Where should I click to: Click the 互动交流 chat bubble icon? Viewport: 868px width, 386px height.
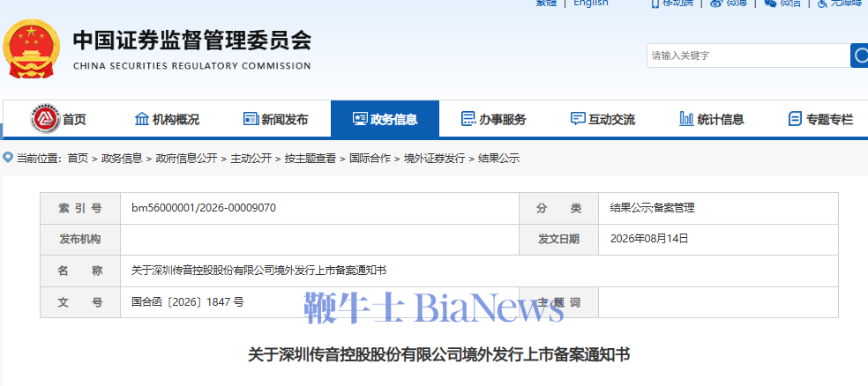578,119
